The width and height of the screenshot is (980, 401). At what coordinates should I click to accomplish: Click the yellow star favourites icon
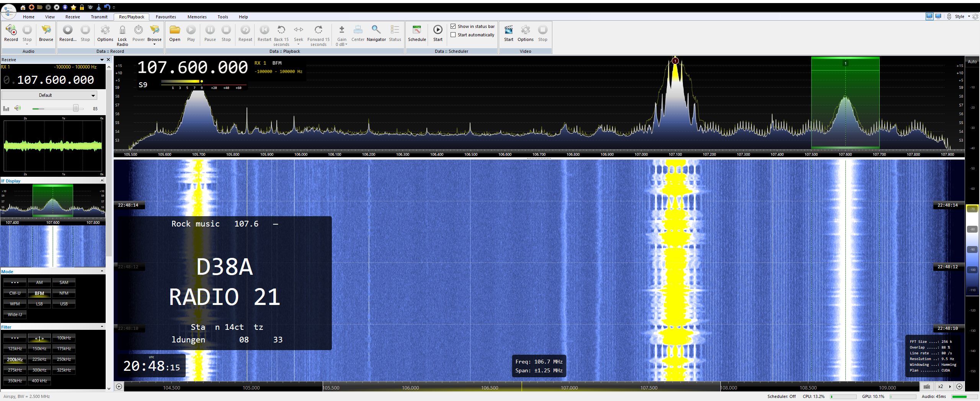coord(73,7)
